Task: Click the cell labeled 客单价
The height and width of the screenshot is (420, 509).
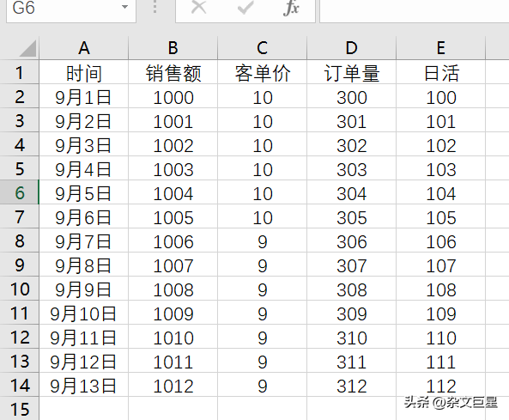Action: (x=263, y=72)
